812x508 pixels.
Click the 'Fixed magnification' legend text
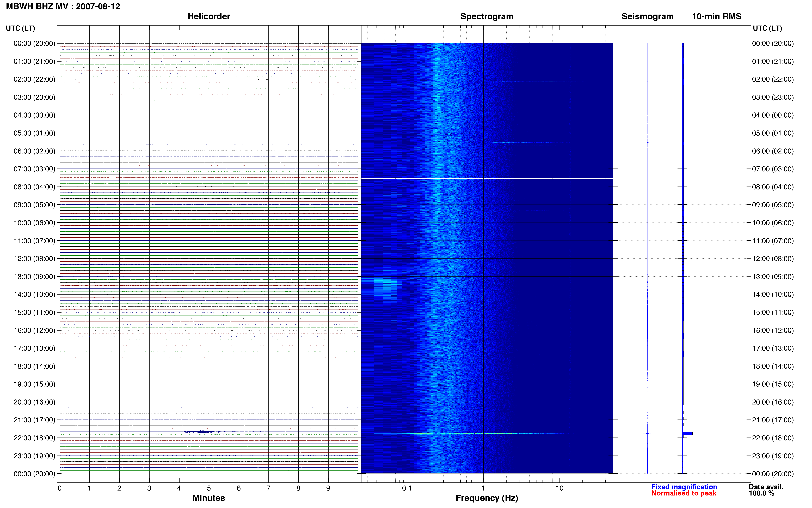[684, 487]
